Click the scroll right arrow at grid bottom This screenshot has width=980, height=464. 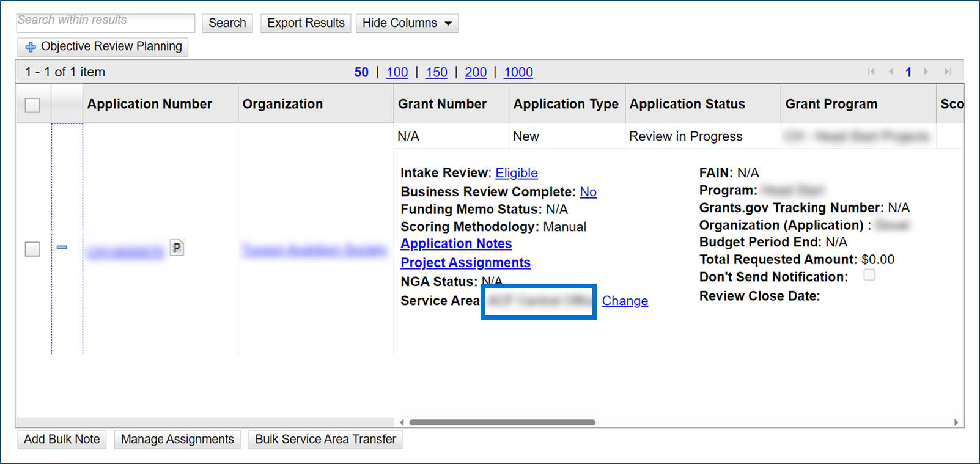click(x=956, y=422)
